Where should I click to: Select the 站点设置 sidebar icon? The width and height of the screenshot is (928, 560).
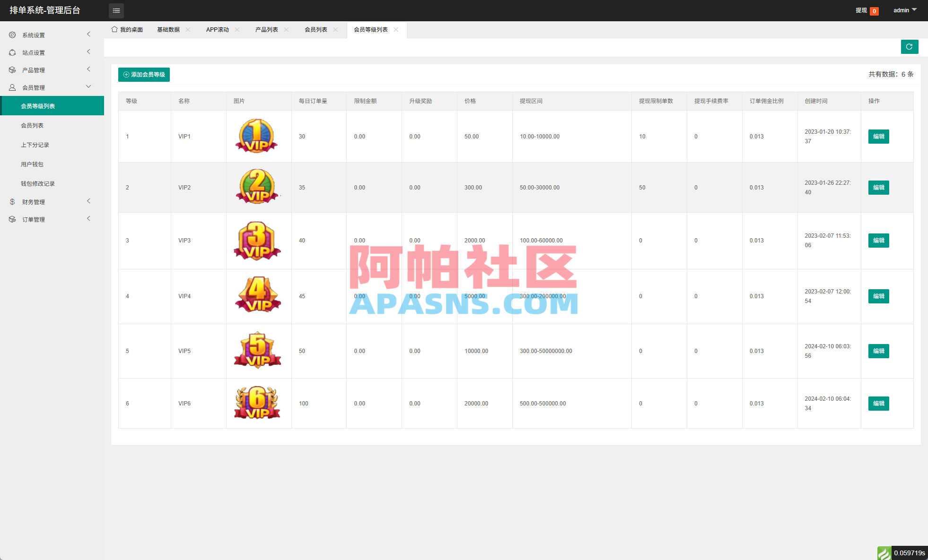(x=12, y=52)
